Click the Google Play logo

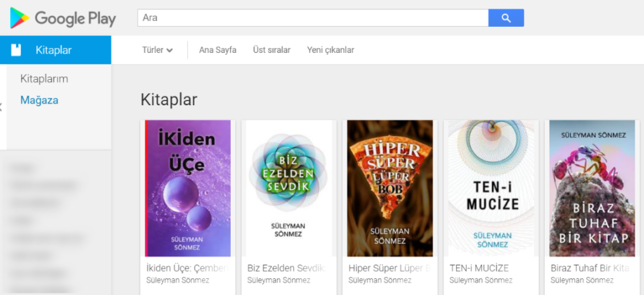coord(63,18)
